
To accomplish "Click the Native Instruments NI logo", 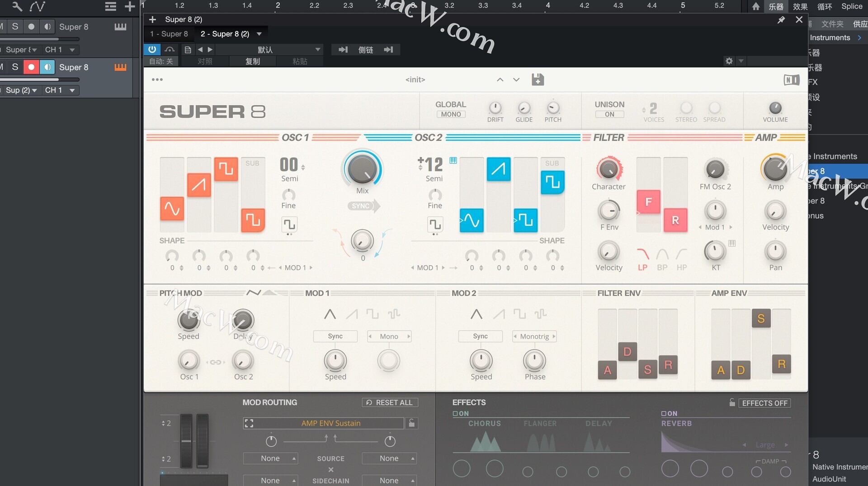I will tap(792, 80).
